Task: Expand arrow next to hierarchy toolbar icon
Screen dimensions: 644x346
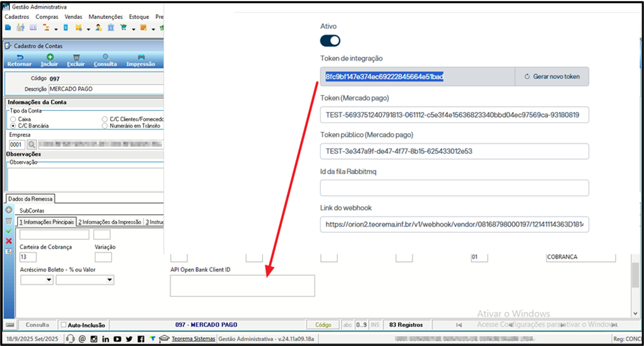Action: [x=56, y=29]
